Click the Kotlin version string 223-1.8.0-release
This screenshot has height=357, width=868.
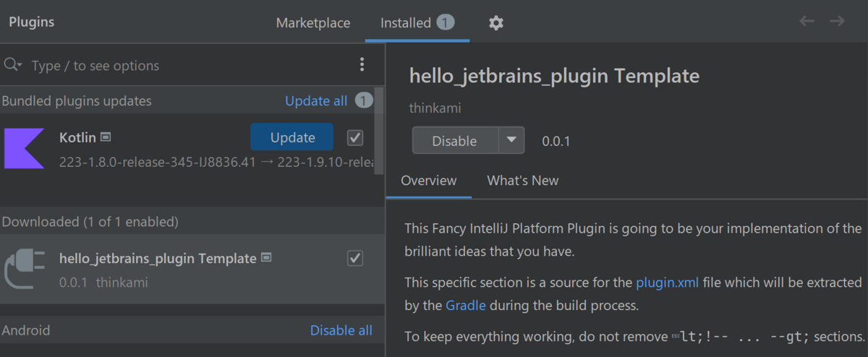(158, 162)
